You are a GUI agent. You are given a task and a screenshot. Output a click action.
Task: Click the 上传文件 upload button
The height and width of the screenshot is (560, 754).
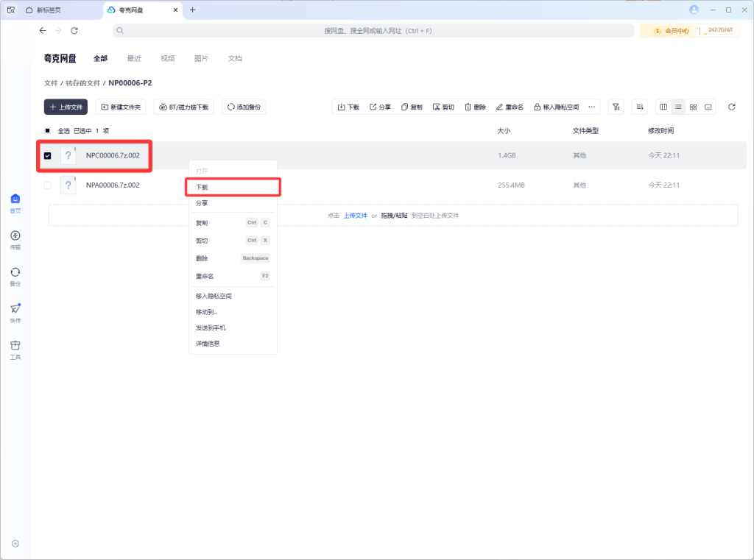point(66,107)
